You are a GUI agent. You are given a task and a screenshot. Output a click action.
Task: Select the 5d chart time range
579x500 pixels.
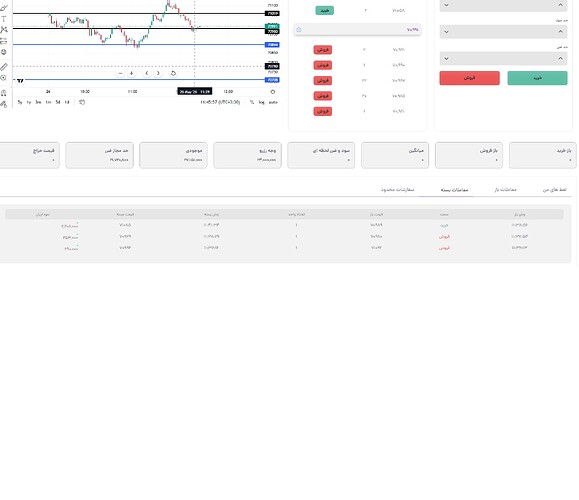click(58, 102)
